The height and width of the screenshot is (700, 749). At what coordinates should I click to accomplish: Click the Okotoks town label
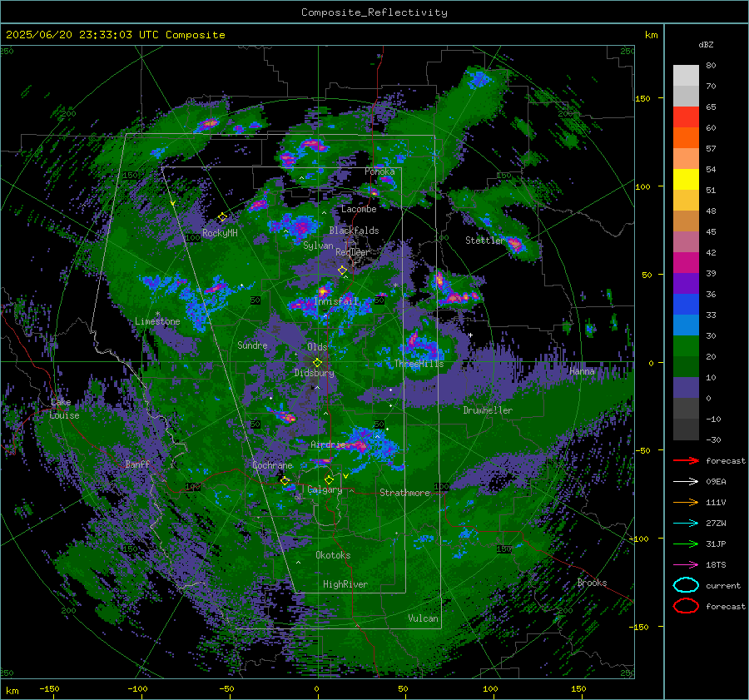coord(333,555)
